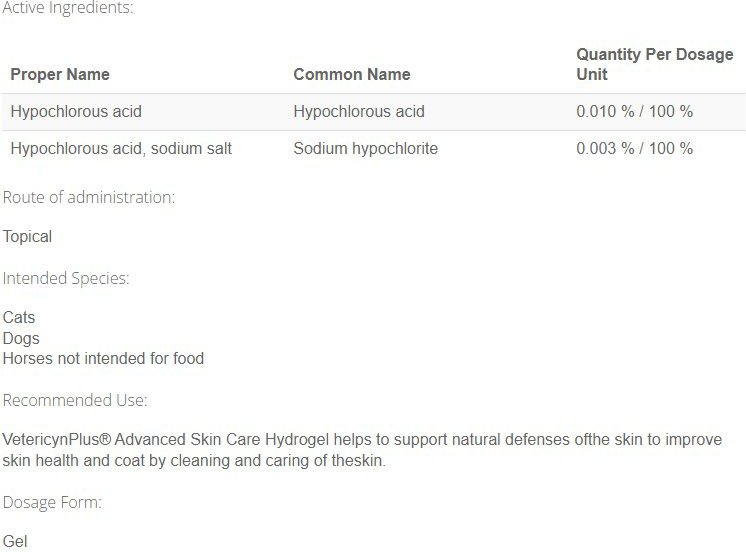Screen dimensions: 746x552
Task: Click the "Route of administration:" heading
Action: click(x=89, y=197)
